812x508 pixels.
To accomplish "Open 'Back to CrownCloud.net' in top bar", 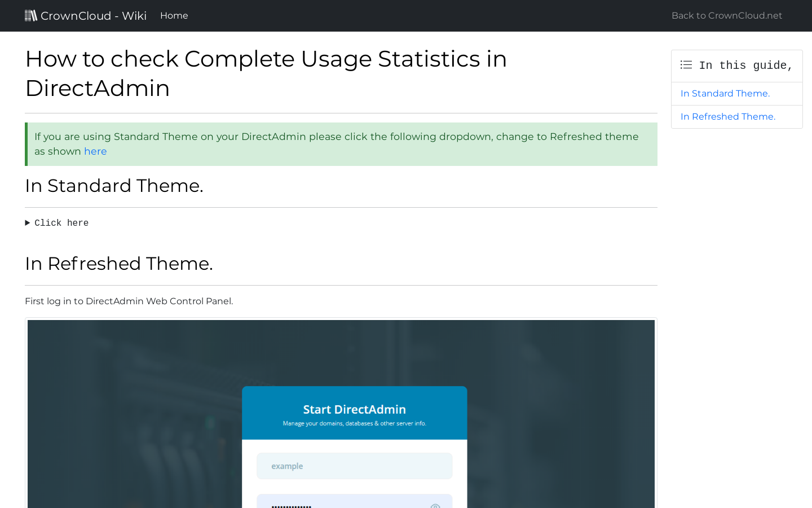I will coord(726,15).
